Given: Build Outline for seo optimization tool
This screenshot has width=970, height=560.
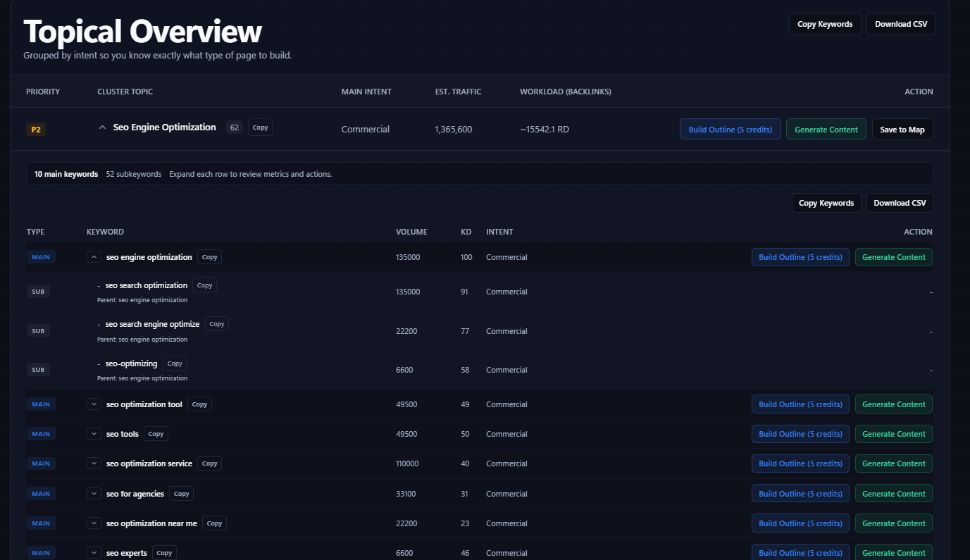Looking at the screenshot, I should [800, 404].
